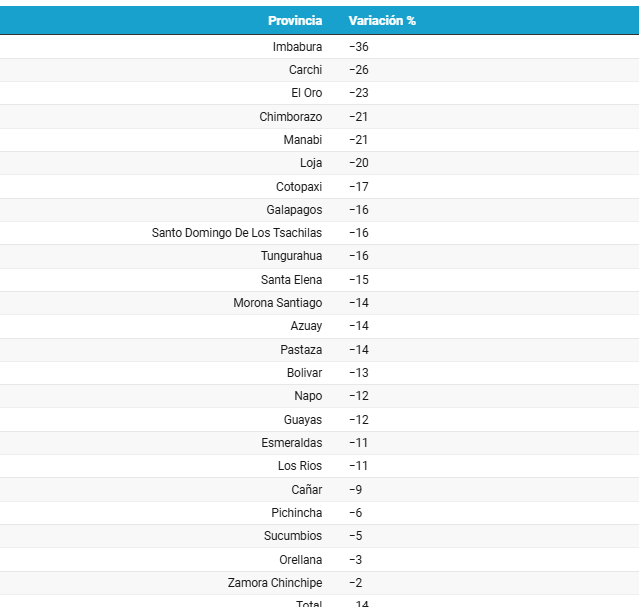Click the Pastaza province name
Viewport: 640px width, 607px height.
coord(301,350)
